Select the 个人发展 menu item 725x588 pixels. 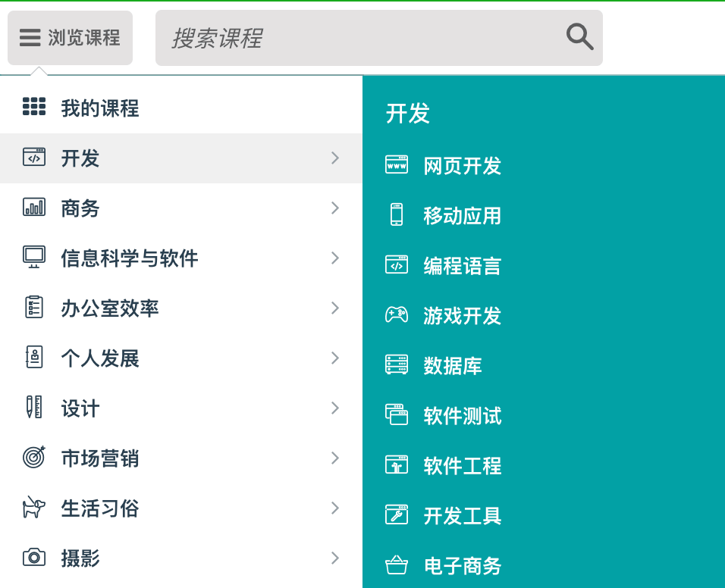coord(100,358)
